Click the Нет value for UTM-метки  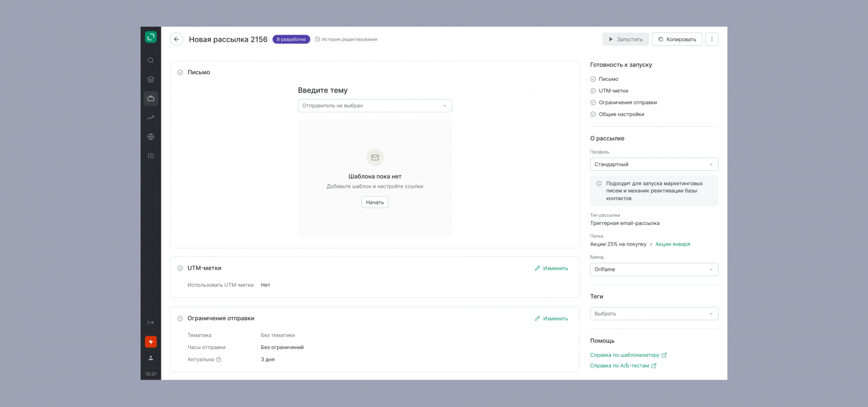coord(265,285)
